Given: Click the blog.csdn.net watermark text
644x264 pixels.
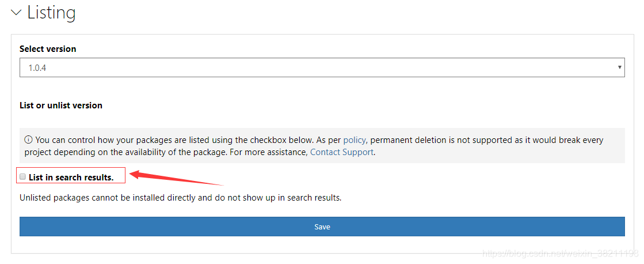Looking at the screenshot, I should (x=560, y=253).
